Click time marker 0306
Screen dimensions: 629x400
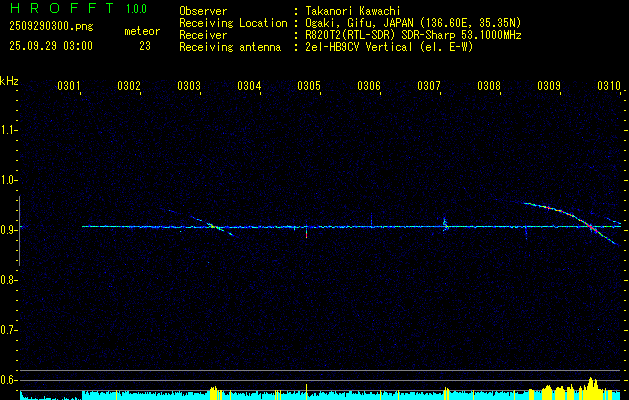369,86
